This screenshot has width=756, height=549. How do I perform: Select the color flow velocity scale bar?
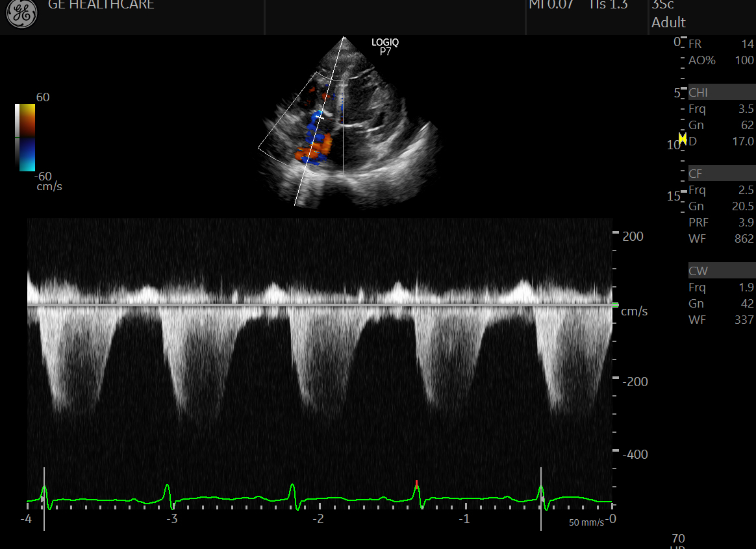click(25, 137)
